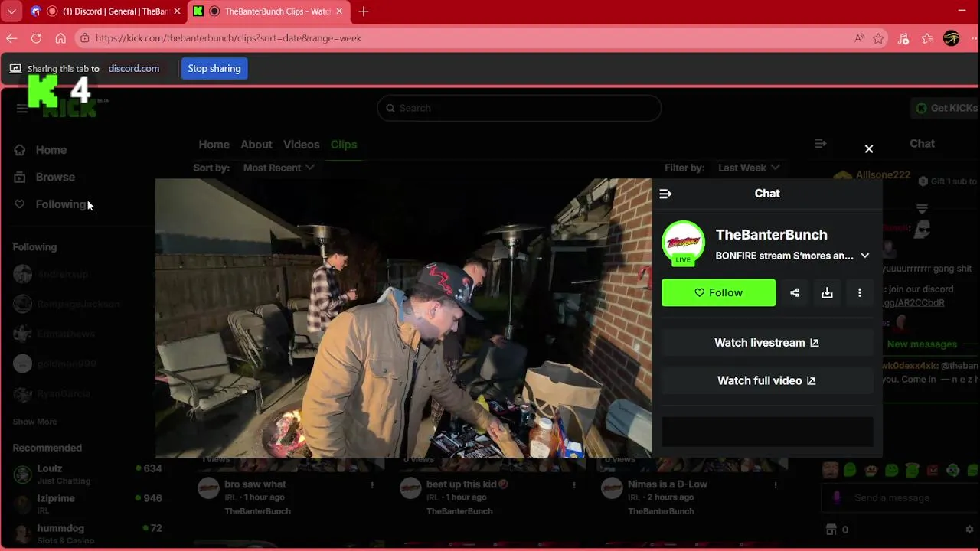Open bro saw what clip
Screen dimensions: 980x551
click(255, 484)
